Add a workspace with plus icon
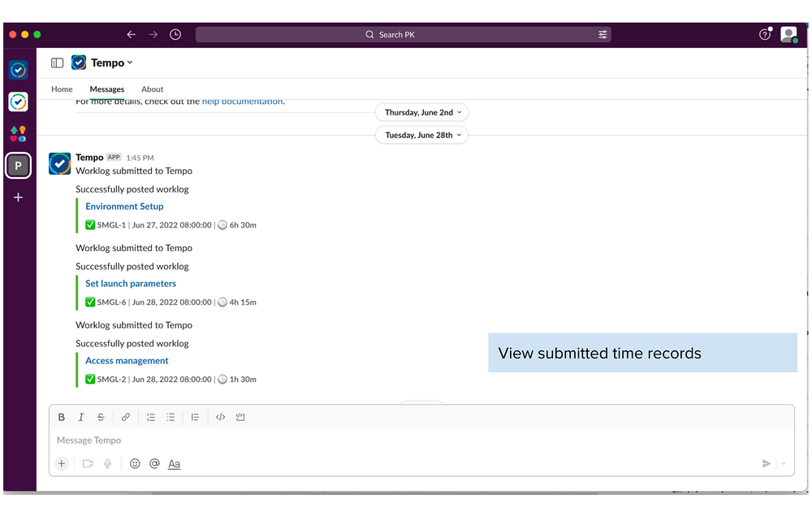The width and height of the screenshot is (812, 508). coord(18,198)
